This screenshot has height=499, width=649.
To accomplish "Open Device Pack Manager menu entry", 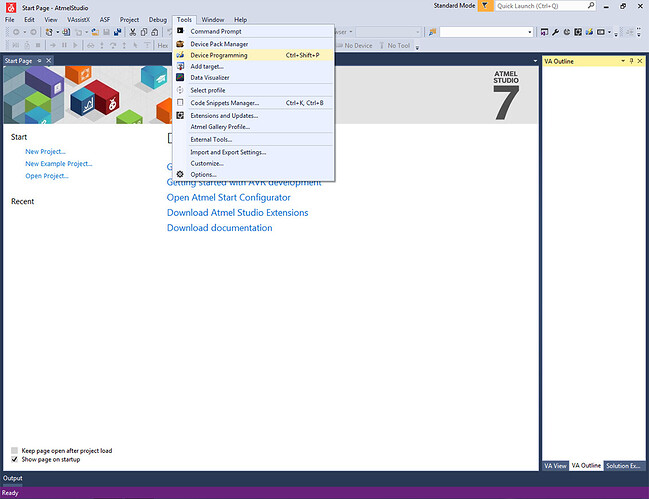I will coord(253,44).
